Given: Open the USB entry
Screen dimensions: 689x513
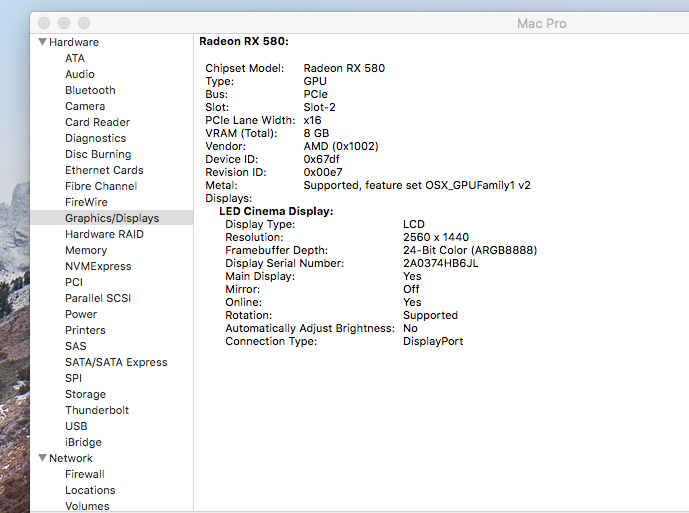Looking at the screenshot, I should point(76,426).
